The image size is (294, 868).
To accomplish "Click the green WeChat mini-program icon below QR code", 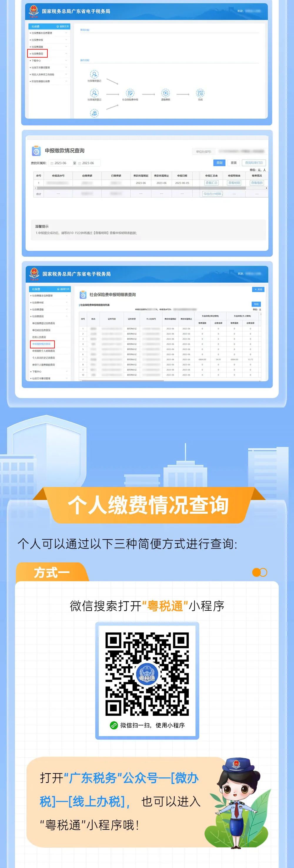I will pos(114,725).
